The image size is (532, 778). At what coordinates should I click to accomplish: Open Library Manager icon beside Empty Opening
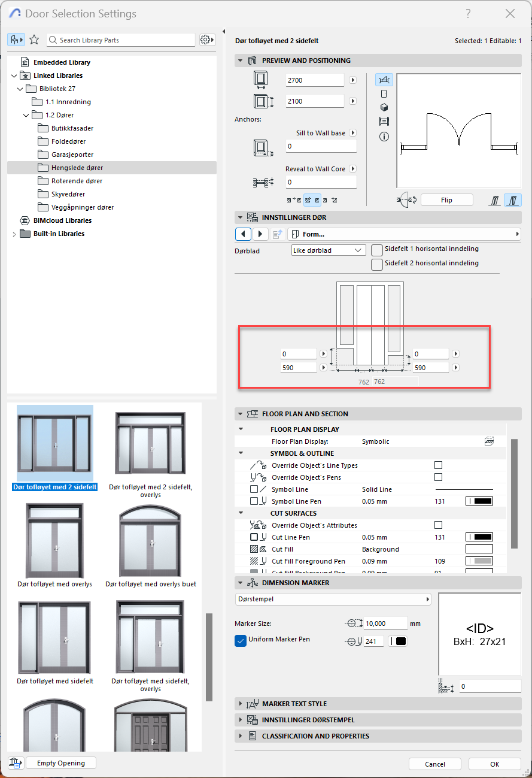click(x=15, y=762)
